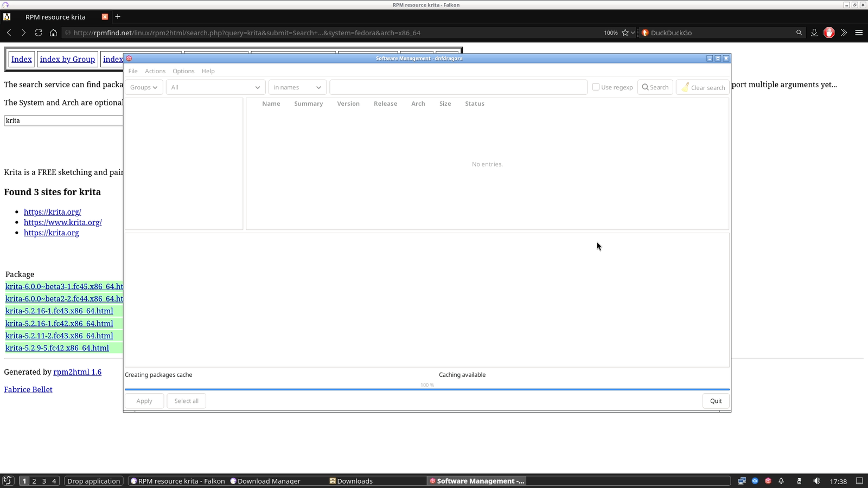Open the AdBlock stop-hand icon

[829, 33]
